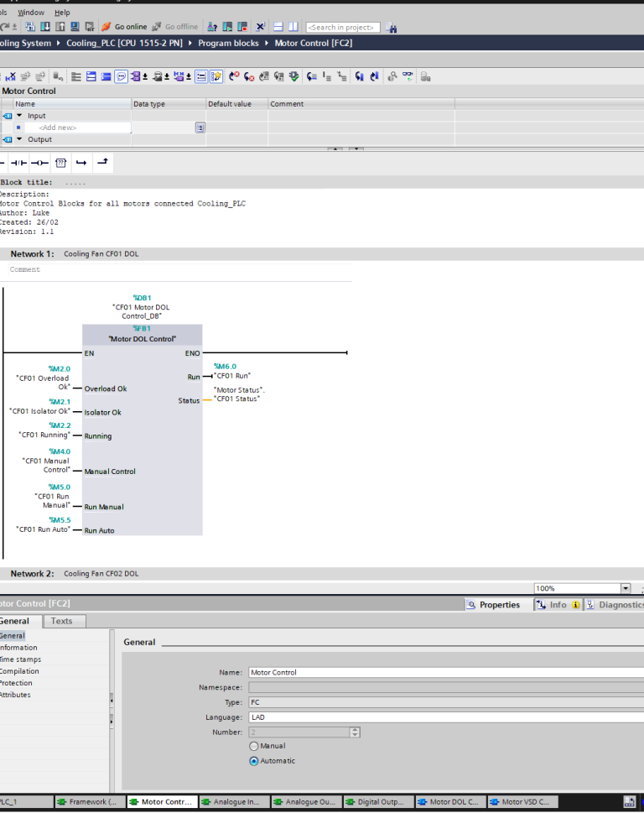Screen dimensions: 644x813
Task: Click Cooling_PLC breadcrumb item
Action: point(124,43)
